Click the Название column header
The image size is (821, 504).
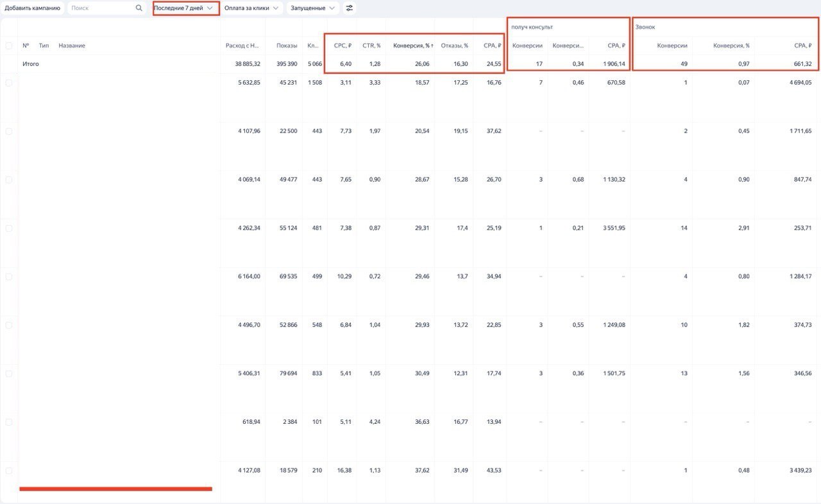72,46
